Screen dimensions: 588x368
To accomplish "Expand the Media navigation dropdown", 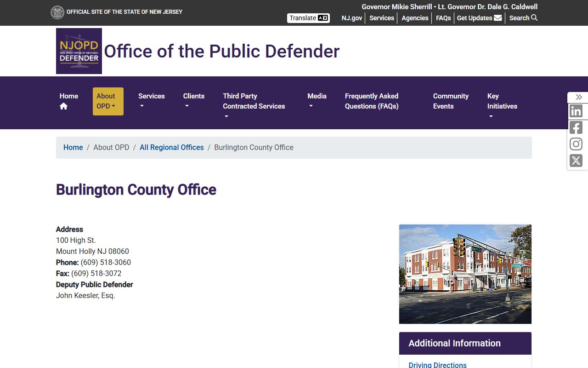I will pos(317,101).
